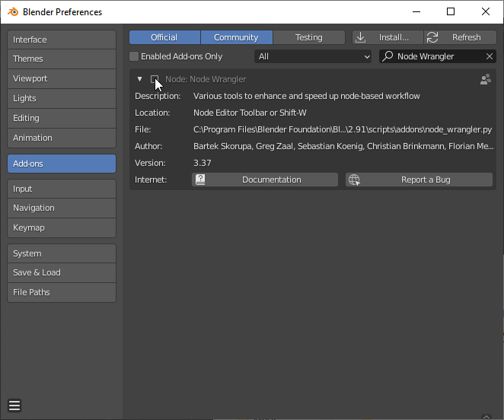Open the All category dropdown
Viewport: 504px width, 420px height.
[313, 56]
